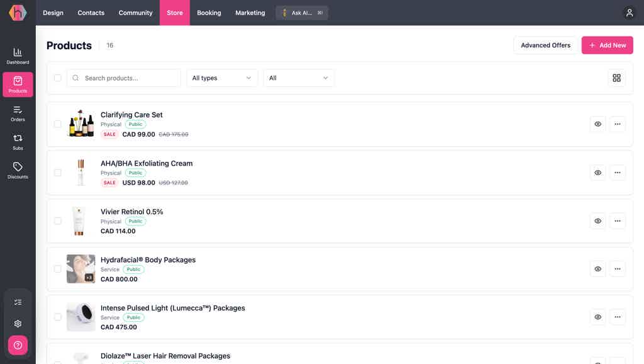Open AHA/BHA Exfoliating Cream product title

tap(147, 163)
